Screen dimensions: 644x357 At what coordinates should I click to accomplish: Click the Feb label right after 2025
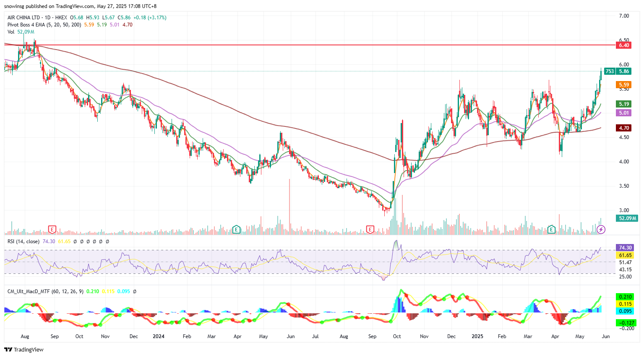(x=502, y=336)
